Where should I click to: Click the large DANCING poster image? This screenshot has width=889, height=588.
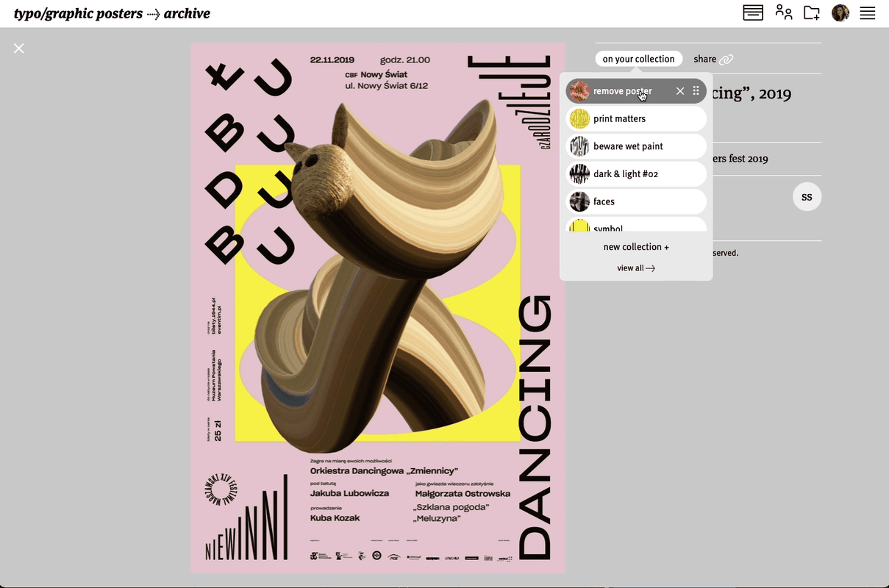pyautogui.click(x=378, y=309)
